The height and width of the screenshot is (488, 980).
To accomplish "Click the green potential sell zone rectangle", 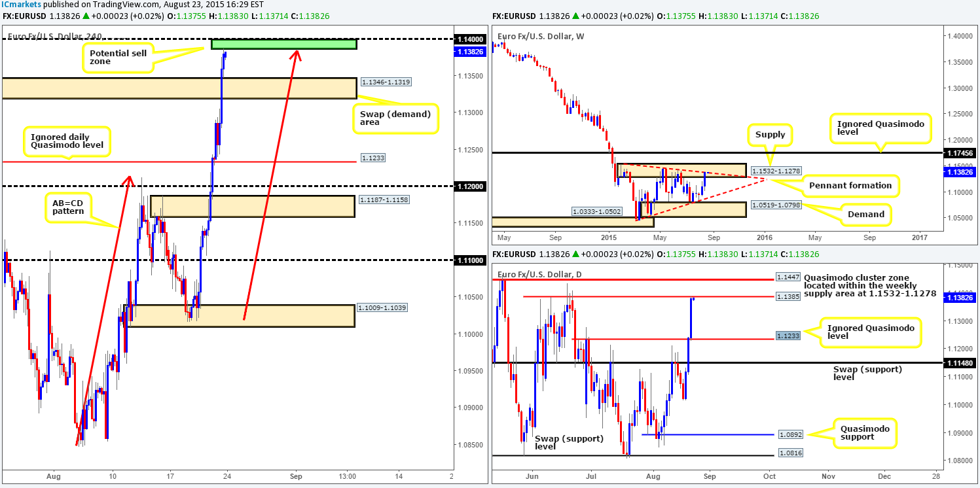I will point(283,44).
